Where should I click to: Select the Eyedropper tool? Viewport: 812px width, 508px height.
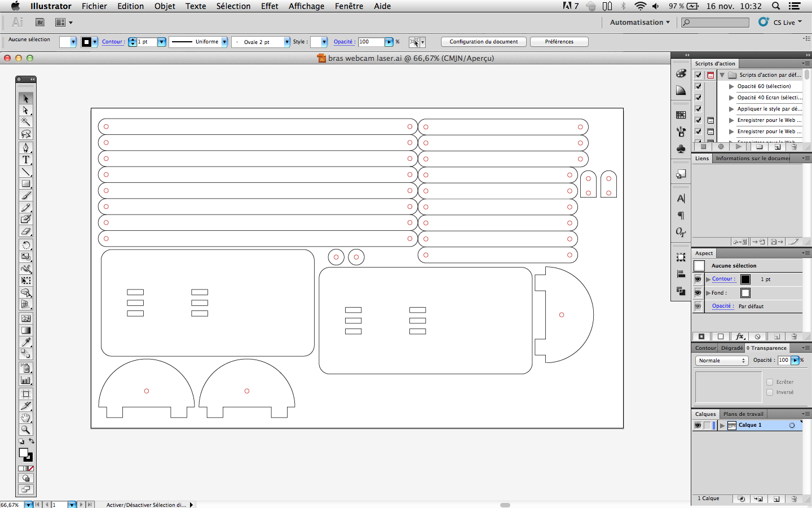[26, 342]
